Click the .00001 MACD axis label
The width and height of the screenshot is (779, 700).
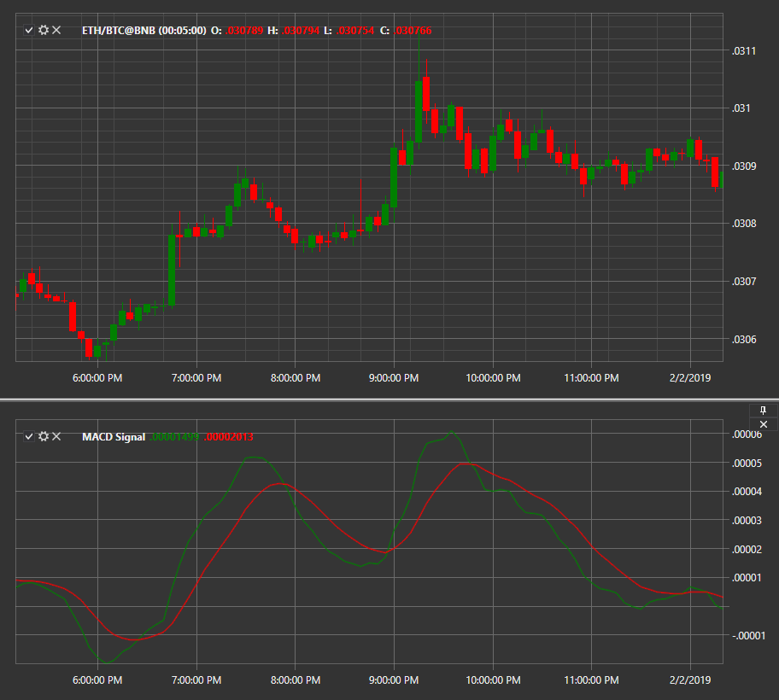coord(747,577)
